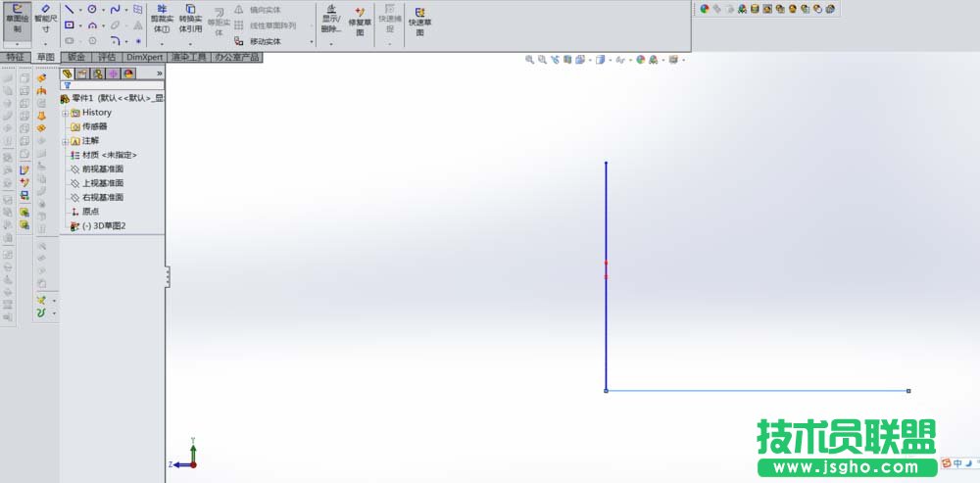Select the Circle sketch tool

92,10
